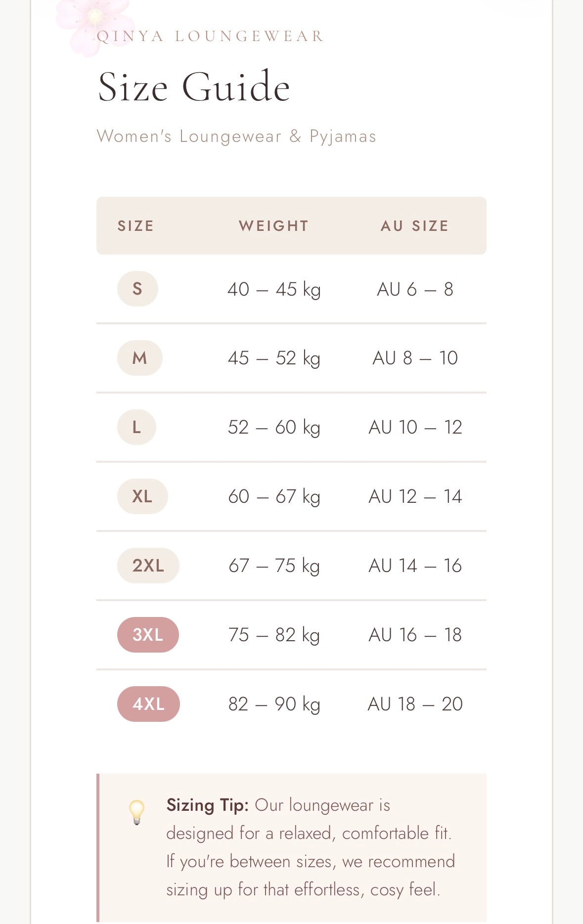Select the L size badge

(x=136, y=427)
